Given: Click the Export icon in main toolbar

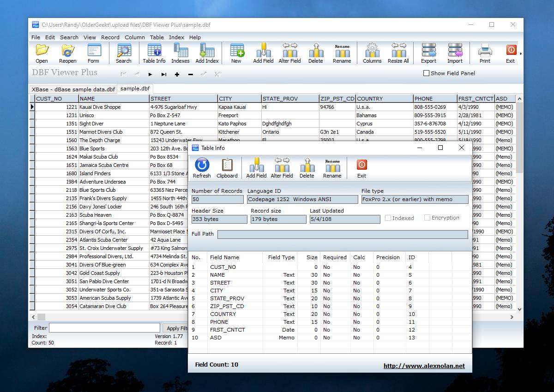Looking at the screenshot, I should tap(428, 53).
